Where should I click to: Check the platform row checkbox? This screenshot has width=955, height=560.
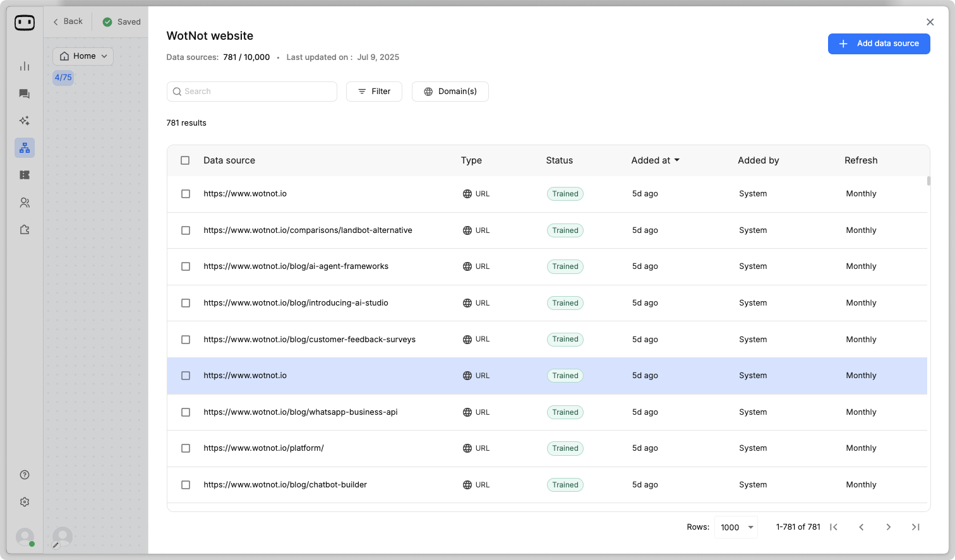186,448
